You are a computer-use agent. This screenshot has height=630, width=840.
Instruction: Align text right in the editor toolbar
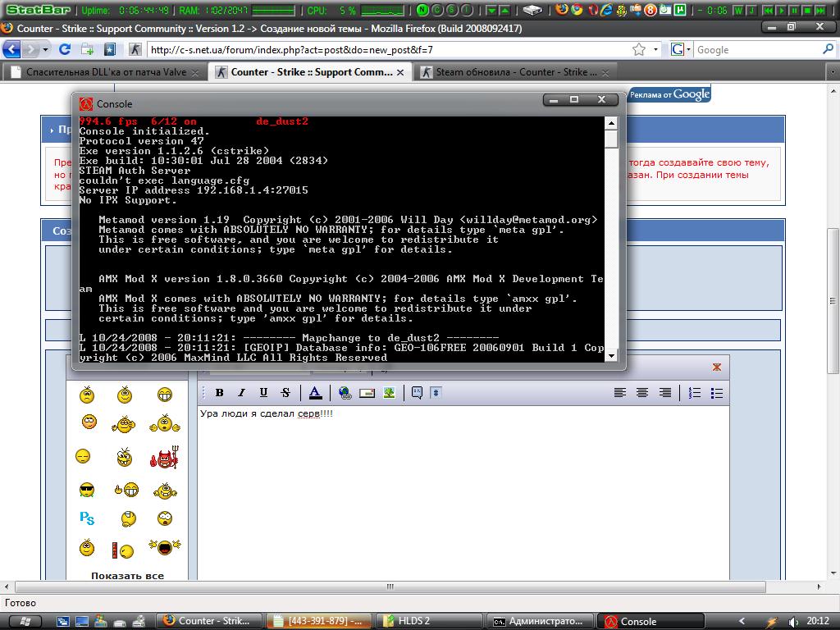pos(664,393)
